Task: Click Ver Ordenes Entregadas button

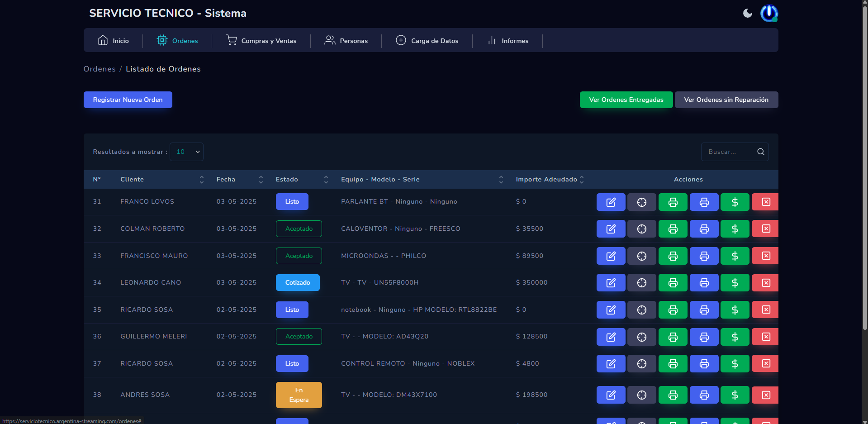Action: coord(626,100)
